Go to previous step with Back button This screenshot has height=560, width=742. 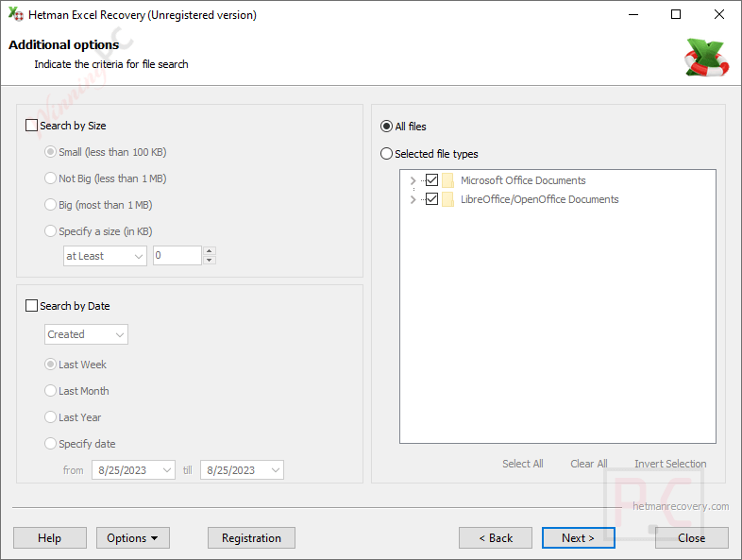(x=496, y=538)
